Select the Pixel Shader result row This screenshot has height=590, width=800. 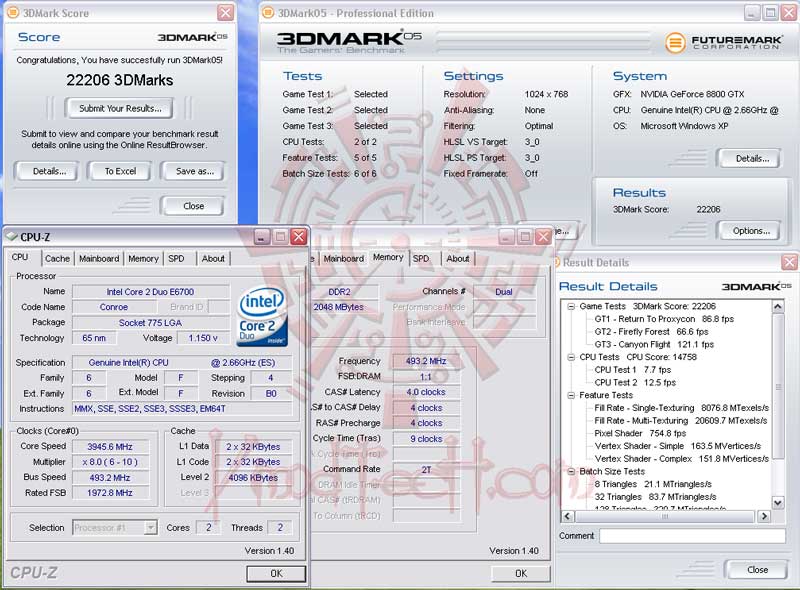coord(640,433)
